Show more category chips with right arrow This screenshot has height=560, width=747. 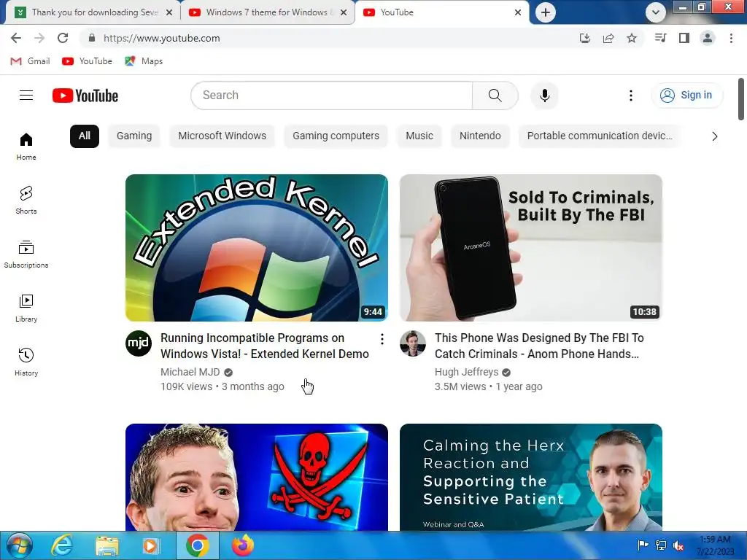coord(715,136)
